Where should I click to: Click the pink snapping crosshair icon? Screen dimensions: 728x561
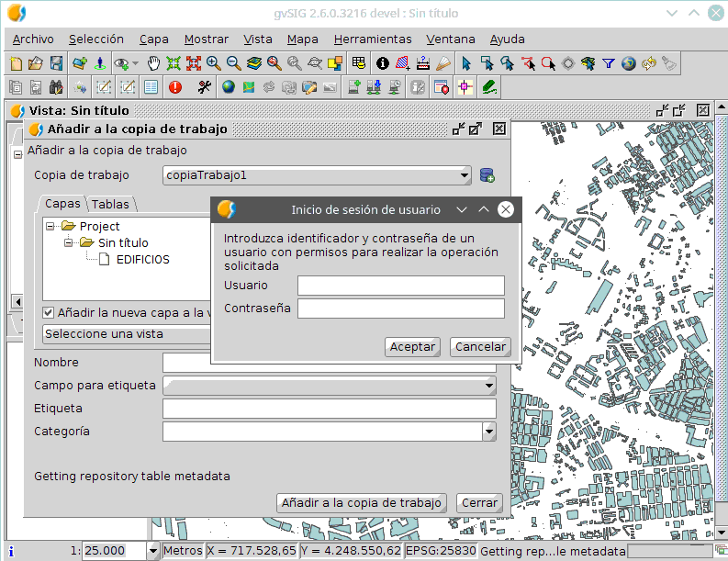point(465,87)
